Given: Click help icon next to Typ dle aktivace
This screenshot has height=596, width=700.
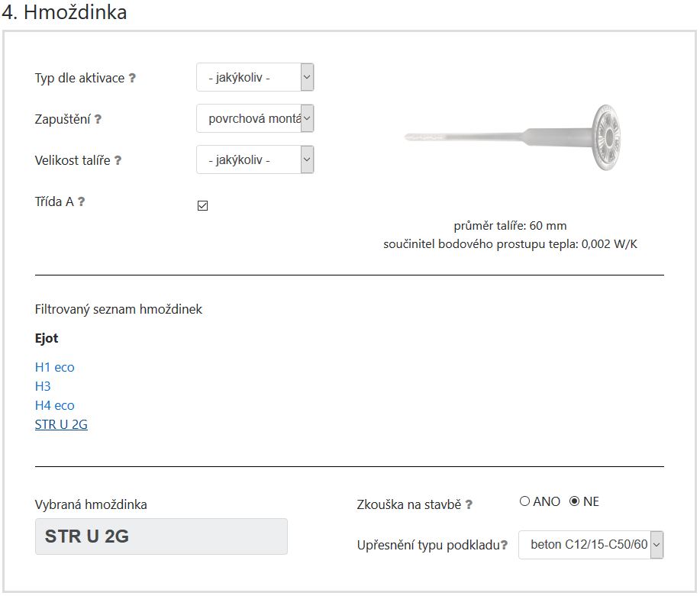Looking at the screenshot, I should (x=132, y=78).
